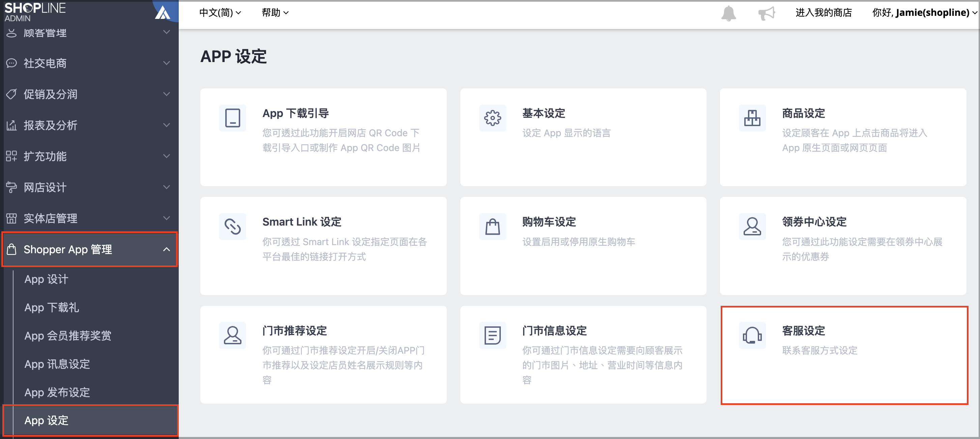This screenshot has height=439, width=980.
Task: Click the 扩充功能 grid icon
Action: point(11,156)
